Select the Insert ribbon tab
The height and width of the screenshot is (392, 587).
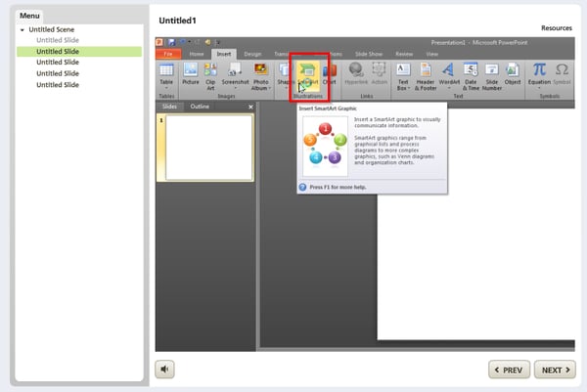click(x=224, y=54)
